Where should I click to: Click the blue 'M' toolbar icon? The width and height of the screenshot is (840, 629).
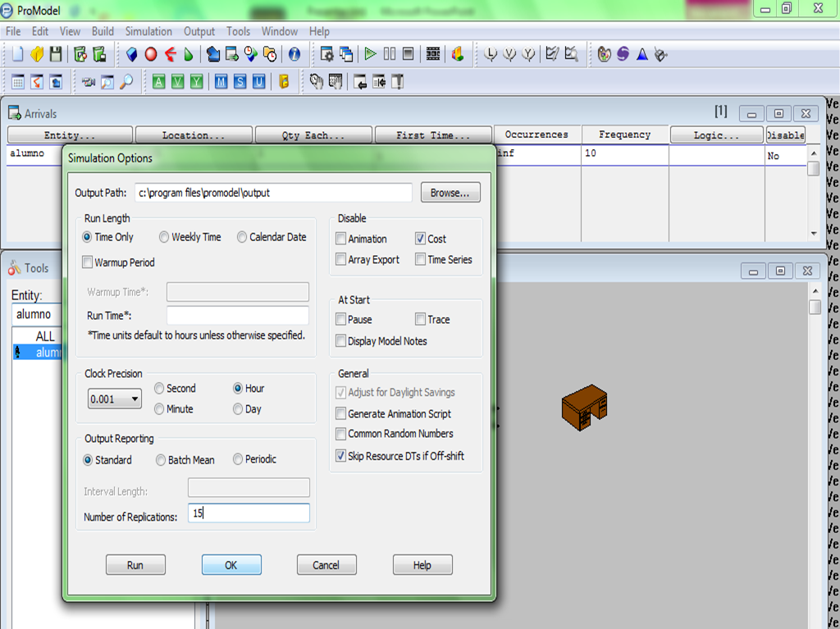click(x=221, y=81)
